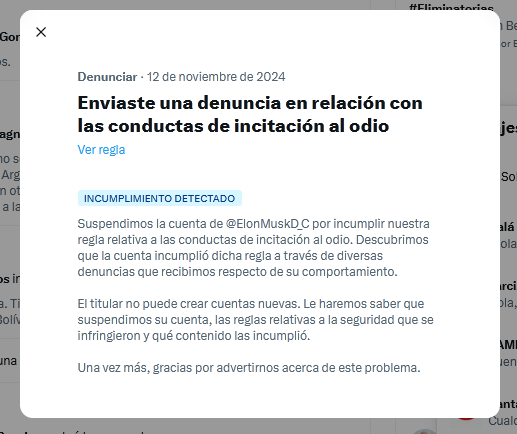The height and width of the screenshot is (434, 517).
Task: Click the small avatar at the bottom edge
Action: tap(424, 432)
